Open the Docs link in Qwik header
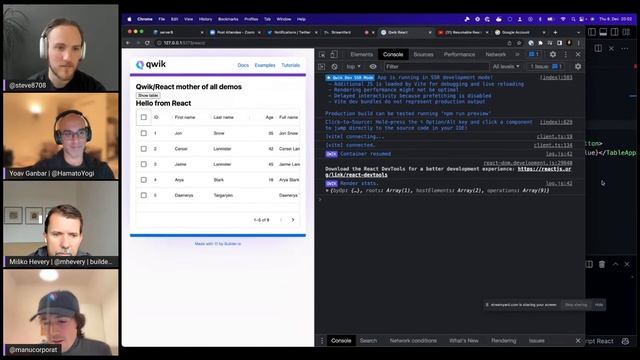The image size is (640, 360). point(243,65)
